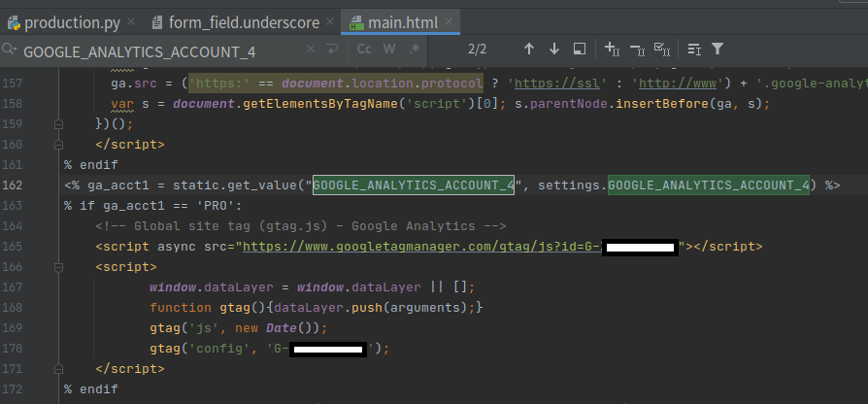
Task: Open search results in Find window
Action: point(579,50)
